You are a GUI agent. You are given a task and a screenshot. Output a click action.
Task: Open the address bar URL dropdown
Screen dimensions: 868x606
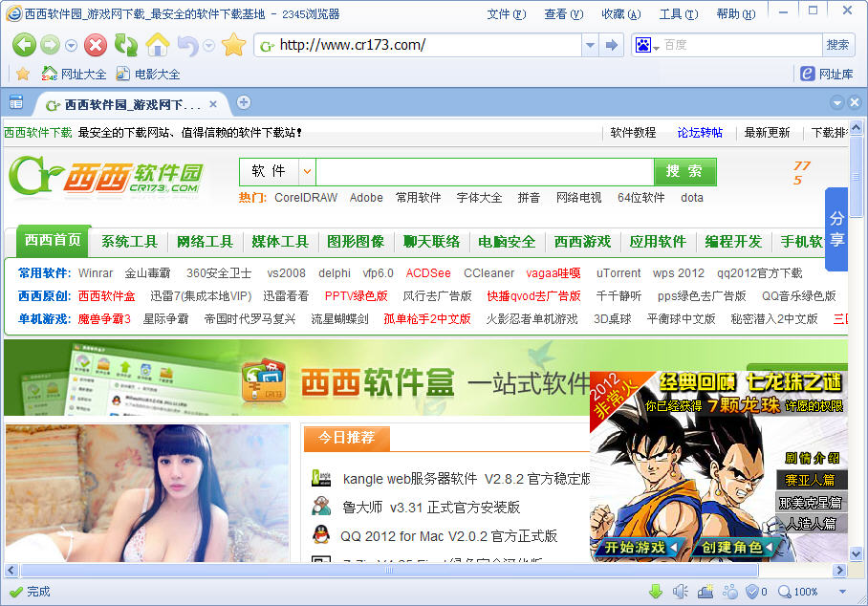pos(590,45)
